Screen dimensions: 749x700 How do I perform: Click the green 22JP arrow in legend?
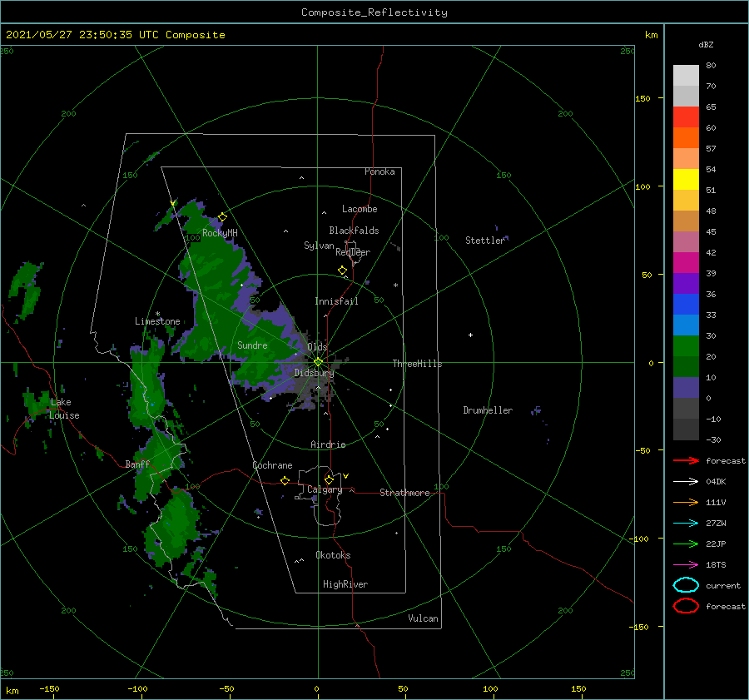(686, 544)
